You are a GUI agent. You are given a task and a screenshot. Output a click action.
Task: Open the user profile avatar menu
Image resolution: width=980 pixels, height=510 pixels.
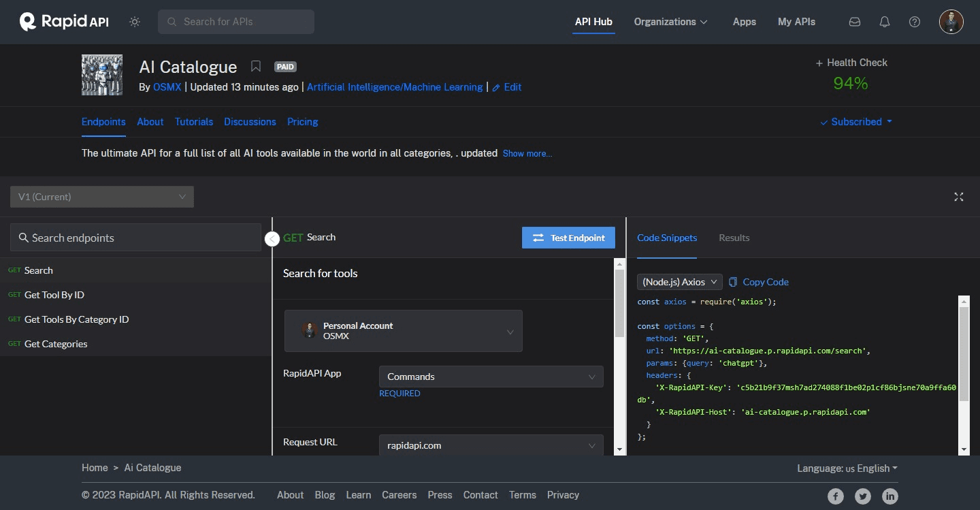tap(951, 22)
